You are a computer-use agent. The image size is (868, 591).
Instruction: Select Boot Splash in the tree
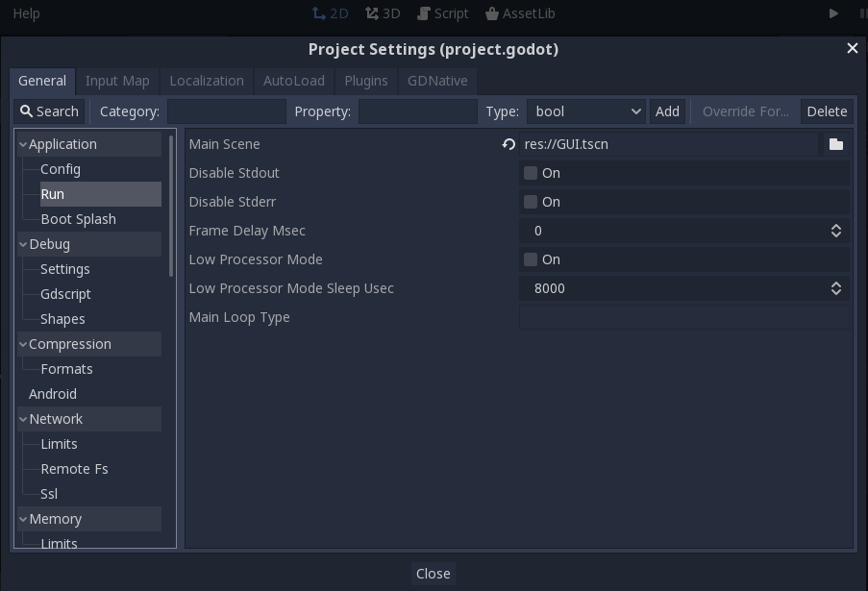(x=79, y=219)
